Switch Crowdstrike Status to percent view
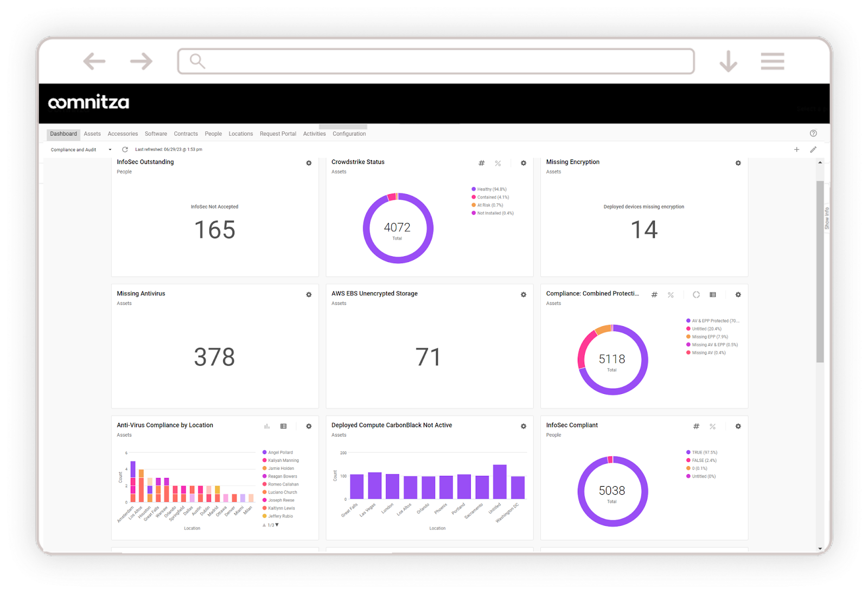This screenshot has width=868, height=592. [x=498, y=163]
